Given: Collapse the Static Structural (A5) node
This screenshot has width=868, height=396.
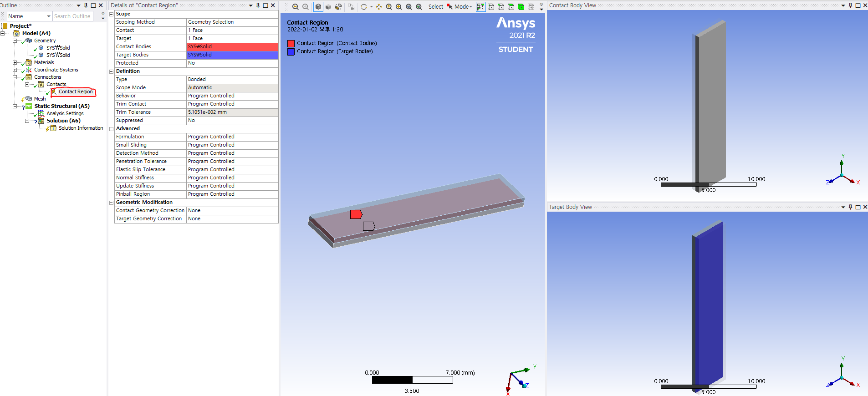Looking at the screenshot, I should (15, 106).
